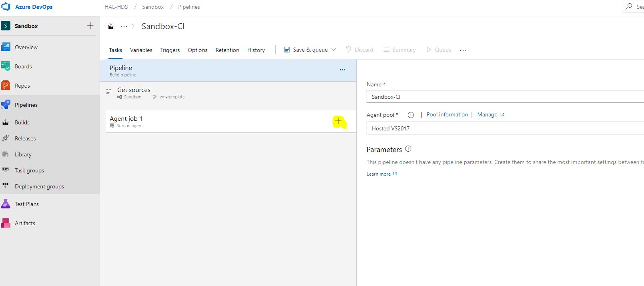Click the Releases rocket icon

click(x=6, y=138)
